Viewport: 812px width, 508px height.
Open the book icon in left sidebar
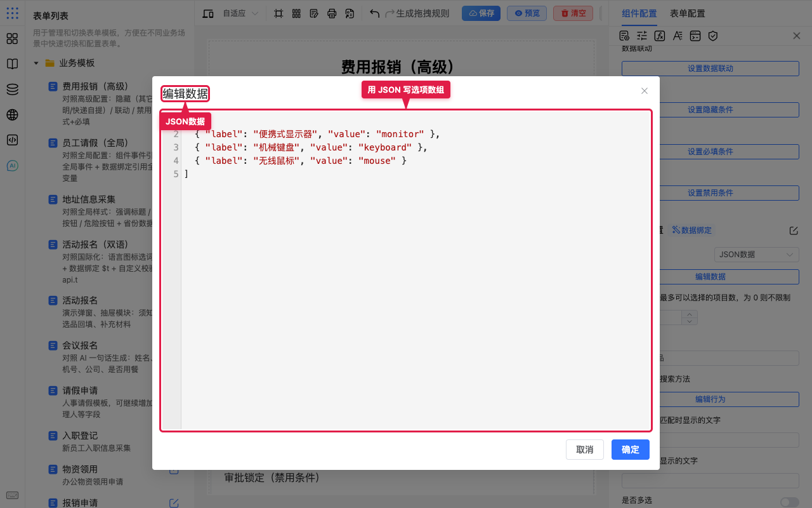click(12, 64)
